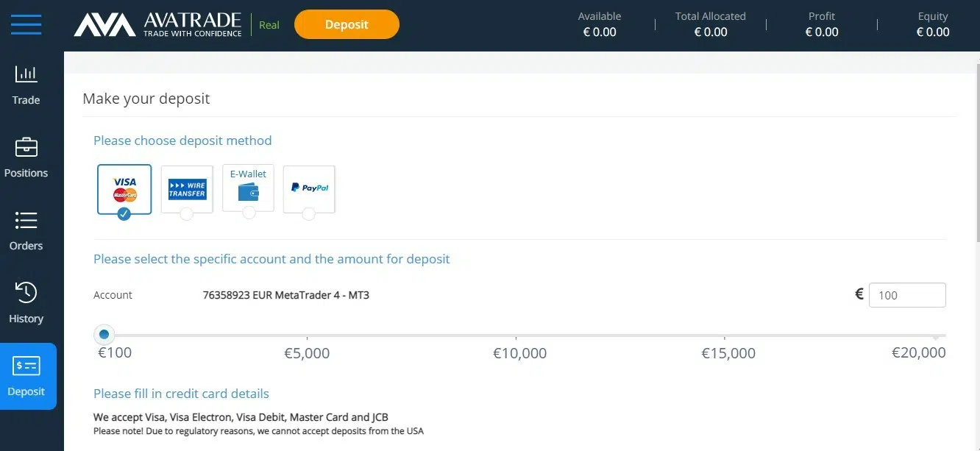This screenshot has height=451, width=980.
Task: Select Wire Transfer radio option
Action: [187, 213]
